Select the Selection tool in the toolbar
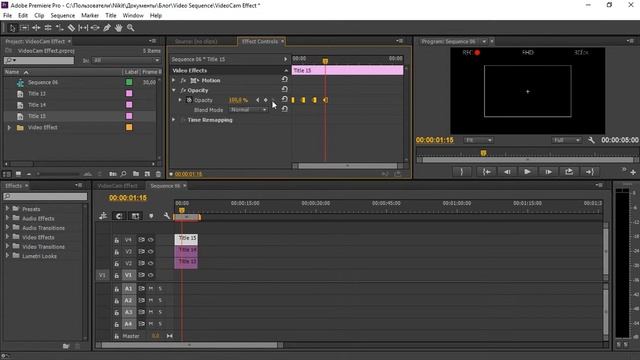Screen dimensions: 640x360 tap(12, 28)
